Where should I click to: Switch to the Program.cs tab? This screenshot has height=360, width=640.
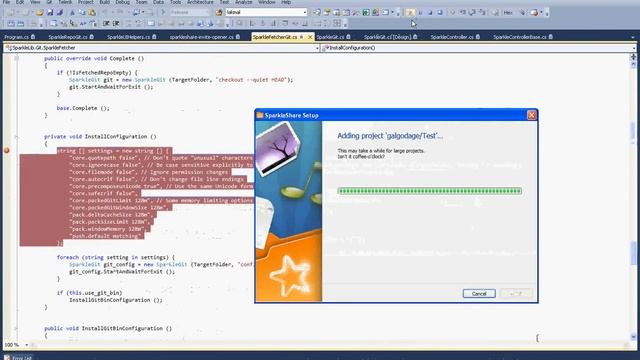(19, 37)
